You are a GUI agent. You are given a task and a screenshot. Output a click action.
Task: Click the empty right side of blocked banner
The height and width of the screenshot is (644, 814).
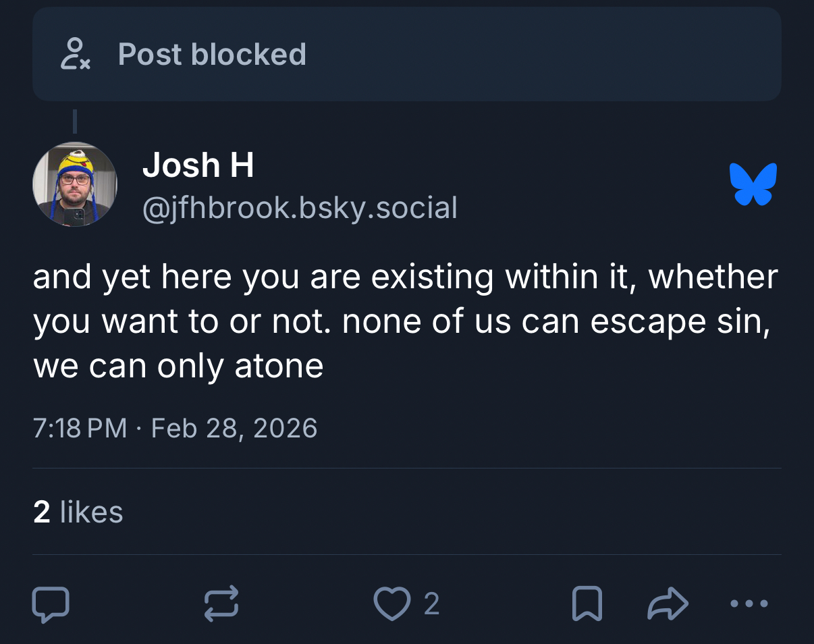point(574,54)
